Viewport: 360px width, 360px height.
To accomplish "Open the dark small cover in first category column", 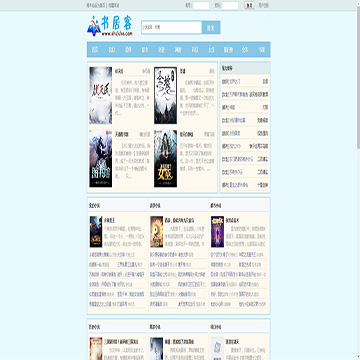I will click(x=96, y=232).
